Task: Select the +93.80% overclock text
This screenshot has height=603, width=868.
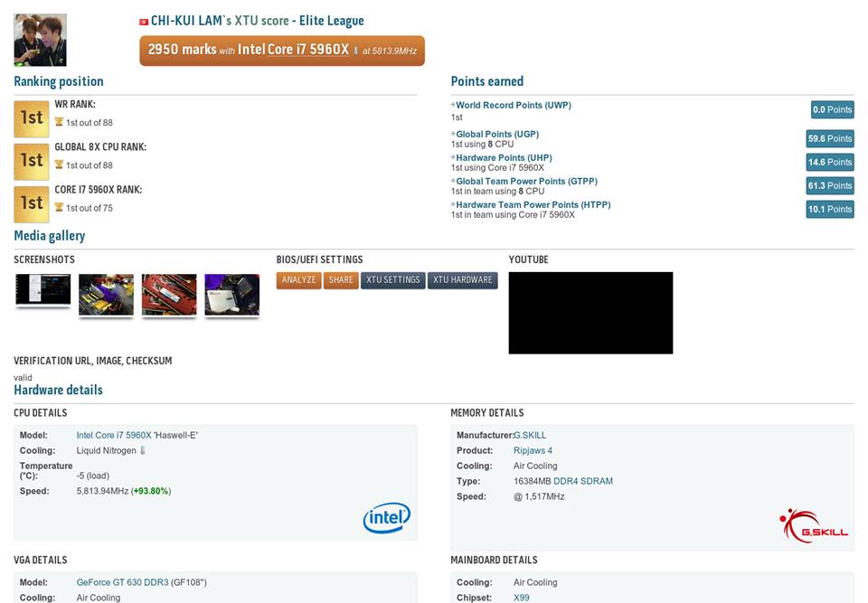Action: pyautogui.click(x=151, y=491)
